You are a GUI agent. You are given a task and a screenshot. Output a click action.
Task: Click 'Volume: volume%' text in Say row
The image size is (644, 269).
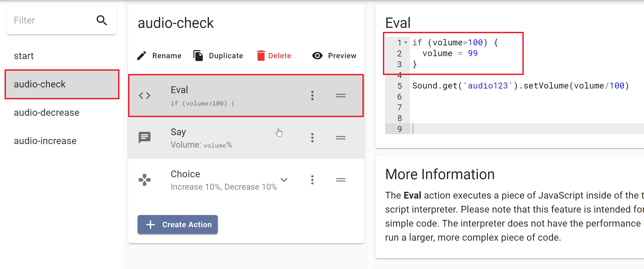click(x=201, y=145)
